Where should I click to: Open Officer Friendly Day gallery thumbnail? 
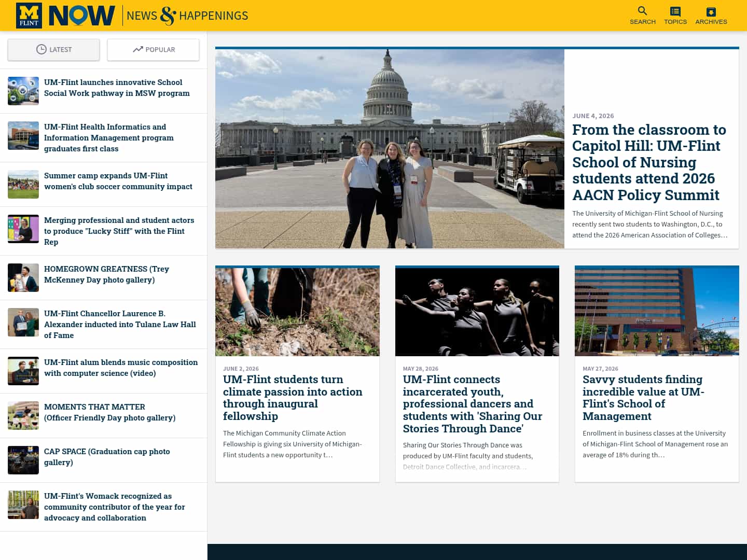tap(23, 415)
